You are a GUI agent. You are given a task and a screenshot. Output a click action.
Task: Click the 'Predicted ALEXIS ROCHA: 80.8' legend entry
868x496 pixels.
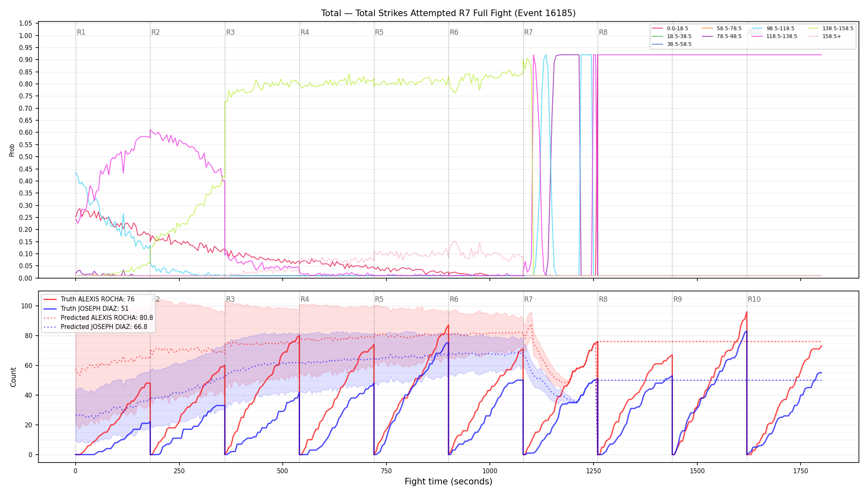pyautogui.click(x=98, y=318)
